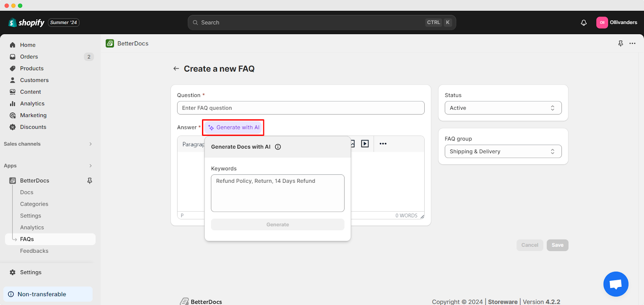The image size is (644, 305).
Task: Click the Save button
Action: point(557,245)
